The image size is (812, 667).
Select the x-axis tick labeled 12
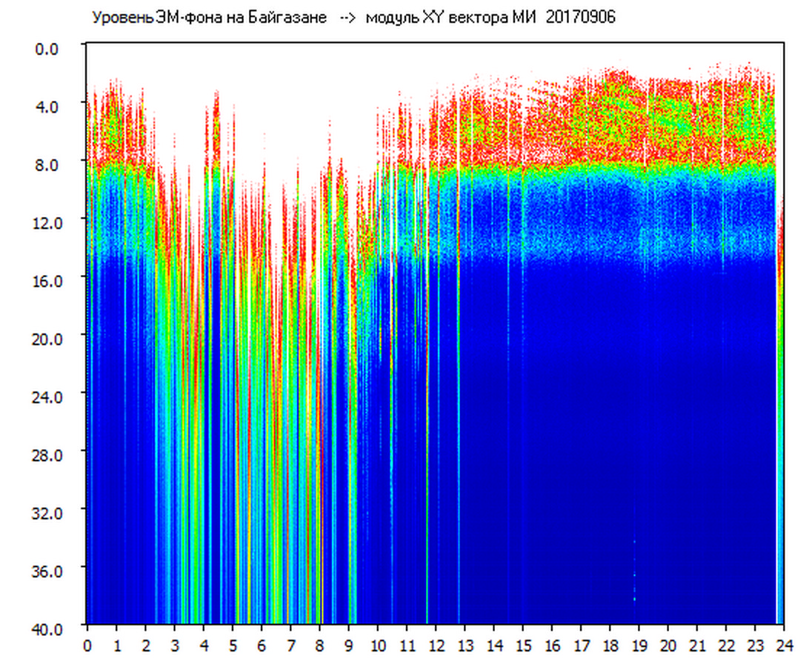coord(436,645)
